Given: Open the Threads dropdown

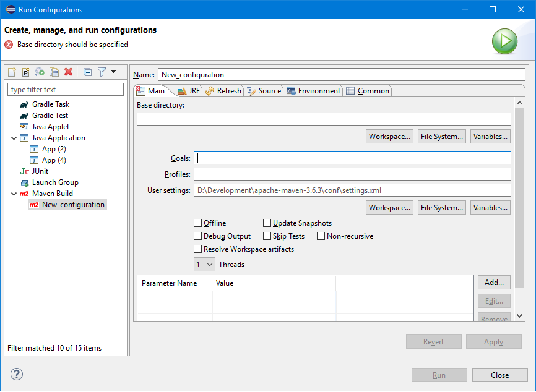Looking at the screenshot, I should pyautogui.click(x=204, y=265).
